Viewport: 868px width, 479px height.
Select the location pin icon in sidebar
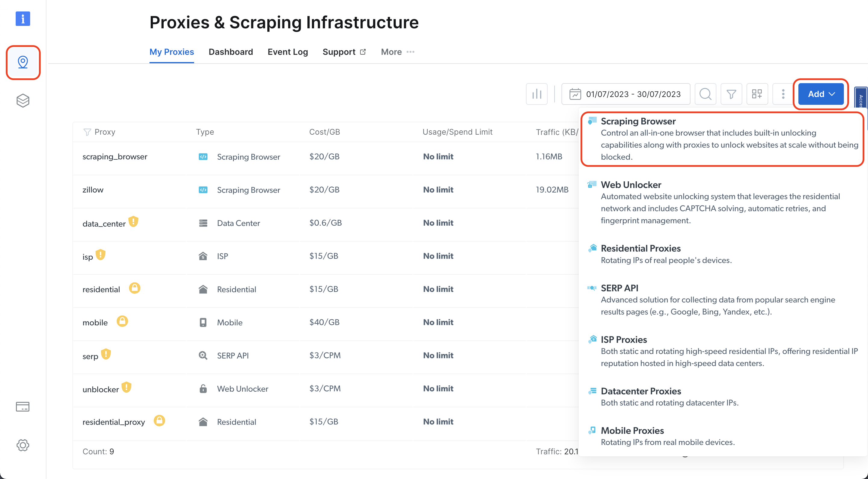pyautogui.click(x=23, y=62)
